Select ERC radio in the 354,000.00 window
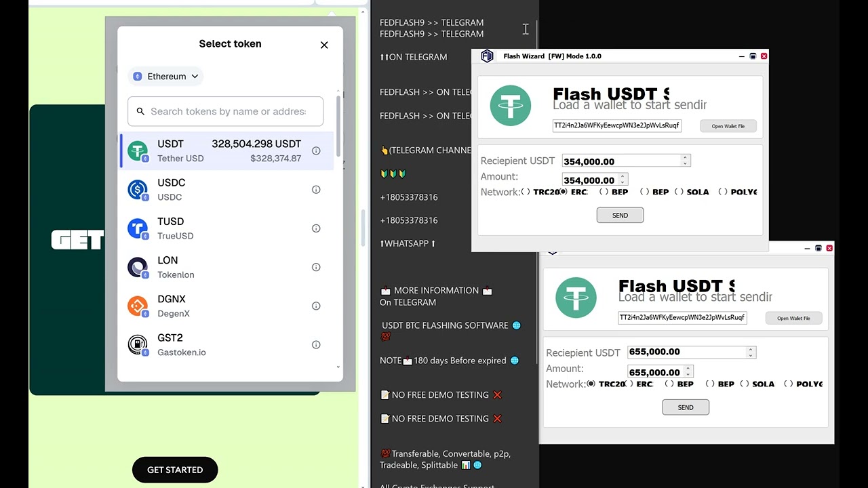This screenshot has height=488, width=868. click(x=564, y=192)
